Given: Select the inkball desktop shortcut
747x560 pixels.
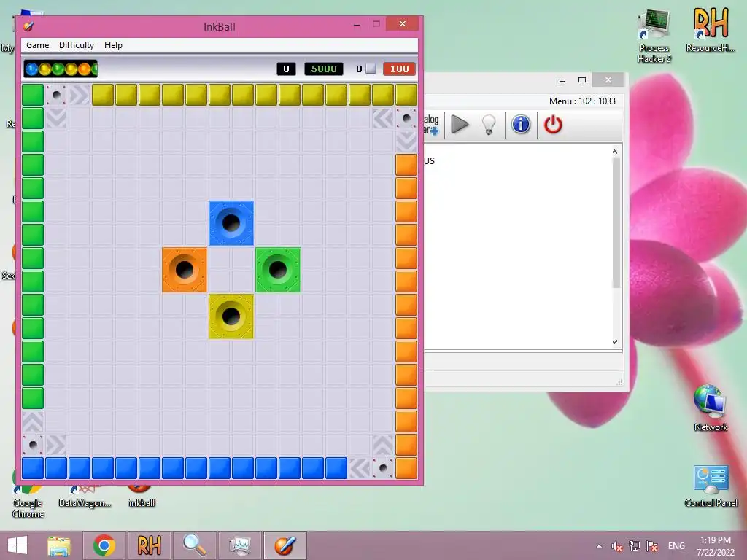Looking at the screenshot, I should click(142, 497).
